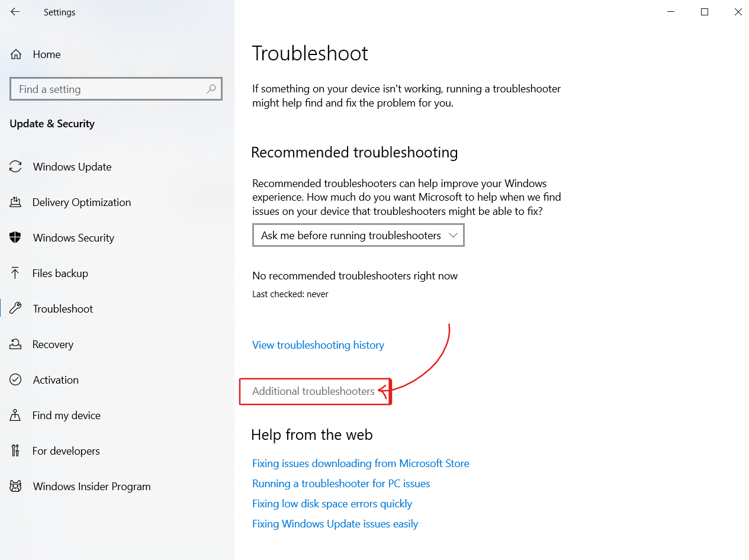The image size is (749, 560).
Task: Click the Windows Security shield icon
Action: tap(16, 237)
